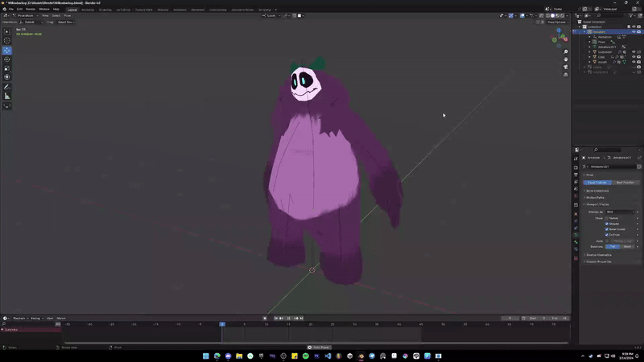The image size is (644, 362).
Task: Toggle the camera view icon in viewport
Action: point(566,67)
